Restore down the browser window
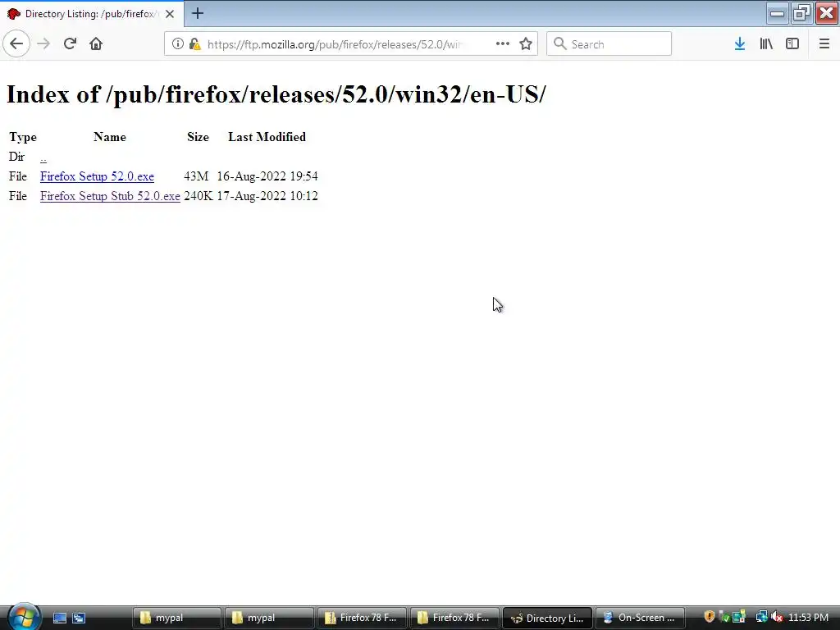Viewport: 840px width, 630px height. pyautogui.click(x=801, y=13)
